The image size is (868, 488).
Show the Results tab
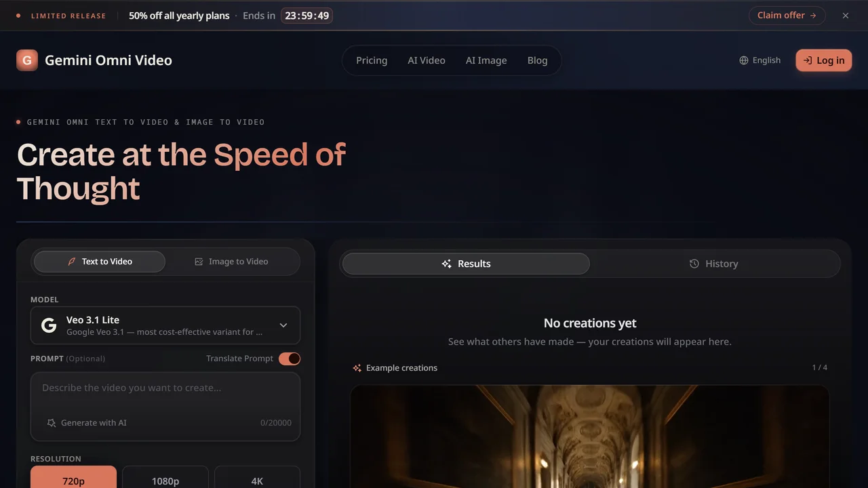click(x=466, y=264)
